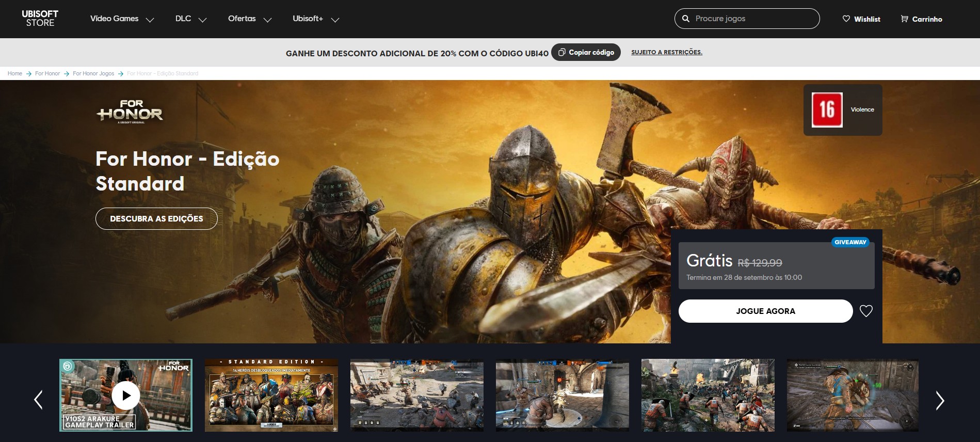
Task: Focus the Procure jogos search field
Action: tap(747, 19)
